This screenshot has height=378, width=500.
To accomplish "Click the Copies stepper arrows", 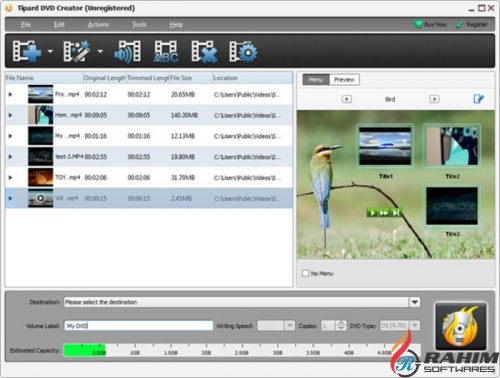I will (341, 325).
